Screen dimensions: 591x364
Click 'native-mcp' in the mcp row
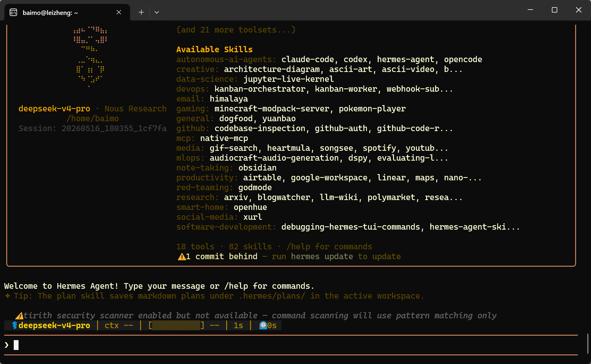(x=224, y=138)
